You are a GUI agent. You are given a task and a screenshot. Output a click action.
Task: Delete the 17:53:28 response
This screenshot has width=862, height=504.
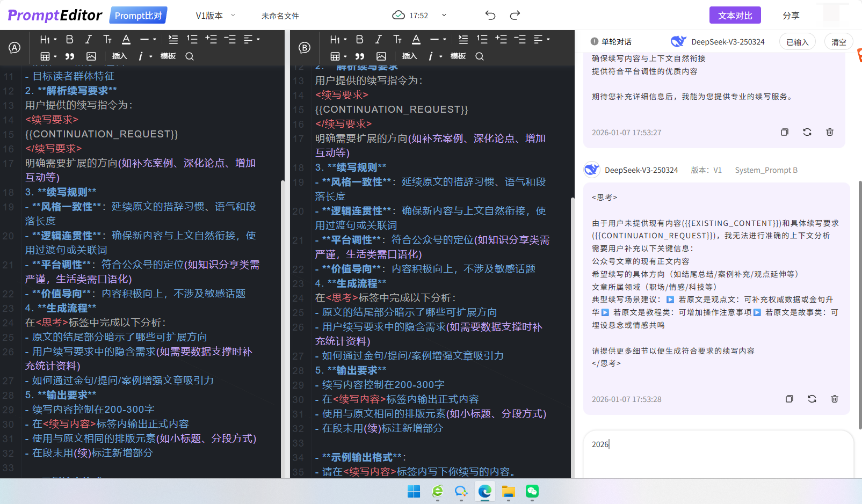[834, 399]
